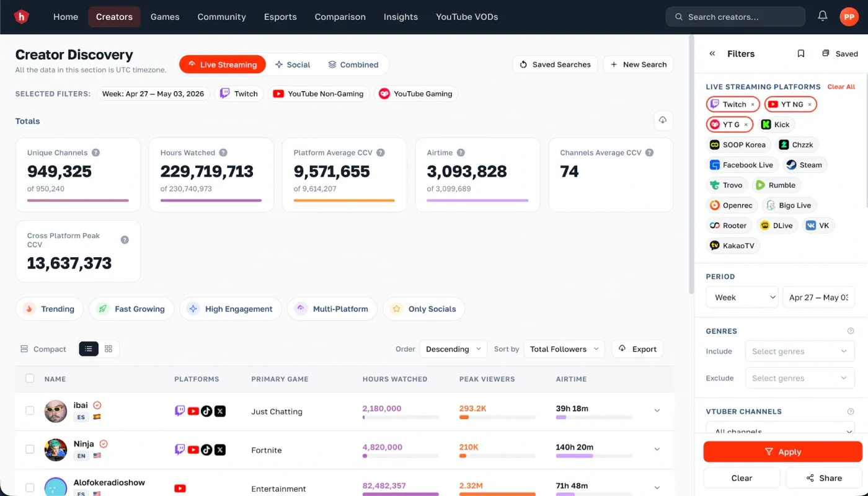Apply the selected filters
Image resolution: width=868 pixels, height=496 pixels.
click(782, 452)
